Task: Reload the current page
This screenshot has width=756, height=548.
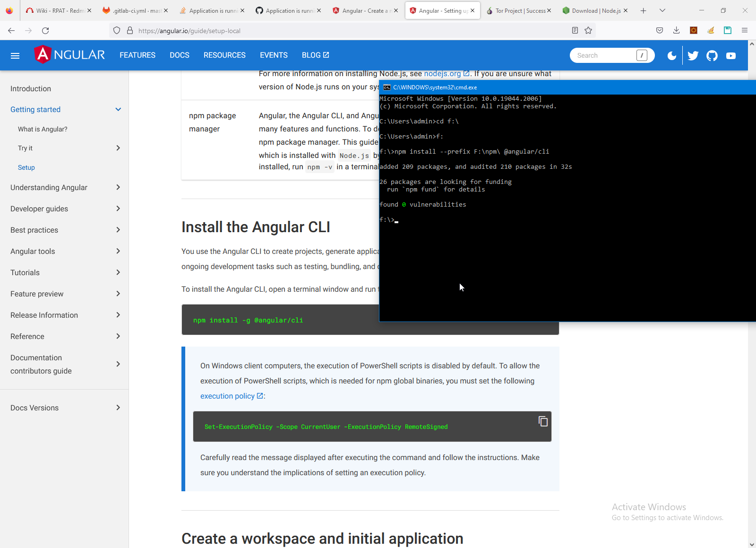Action: point(45,31)
